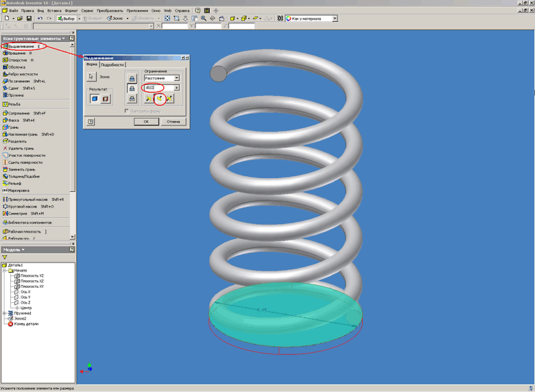Confirm the extrusion with OK
The height and width of the screenshot is (392, 535).
(x=146, y=121)
